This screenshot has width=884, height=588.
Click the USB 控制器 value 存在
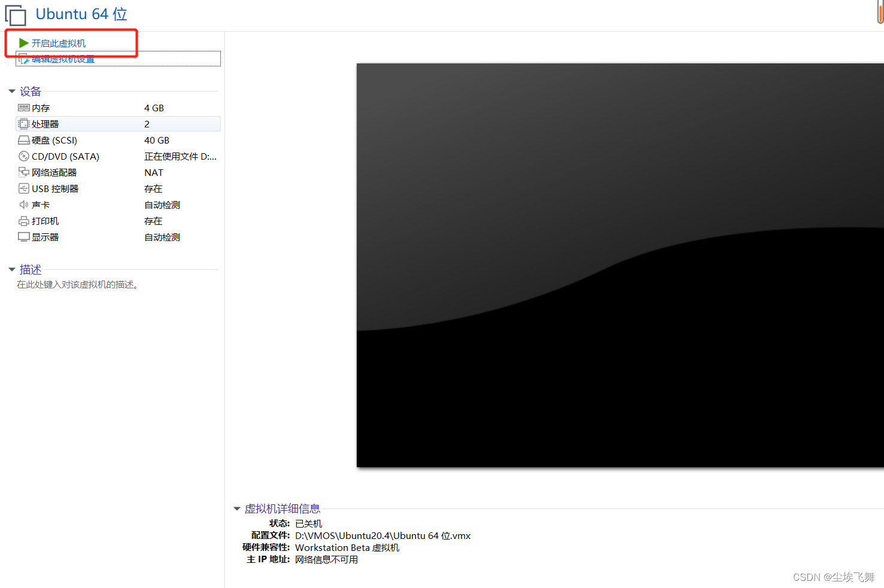[x=153, y=188]
